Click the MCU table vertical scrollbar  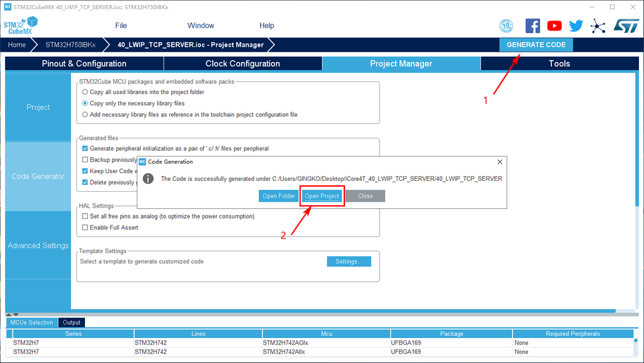point(636,341)
